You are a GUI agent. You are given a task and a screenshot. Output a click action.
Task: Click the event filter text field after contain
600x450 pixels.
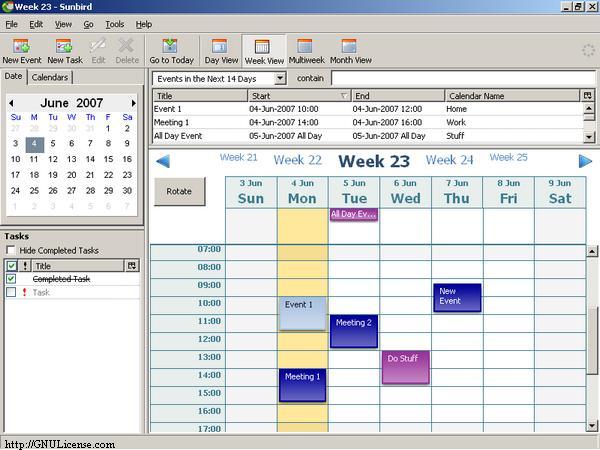click(x=463, y=78)
